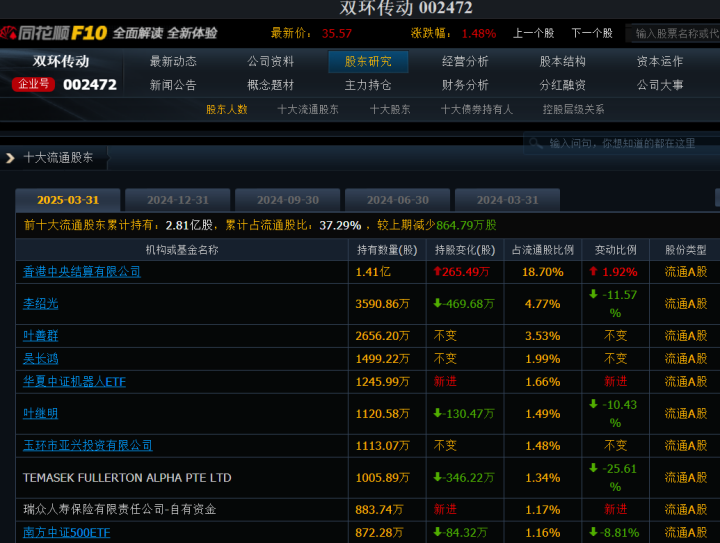
Task: Click the summary line 累计占流通股比 37.29%
Action: click(293, 225)
